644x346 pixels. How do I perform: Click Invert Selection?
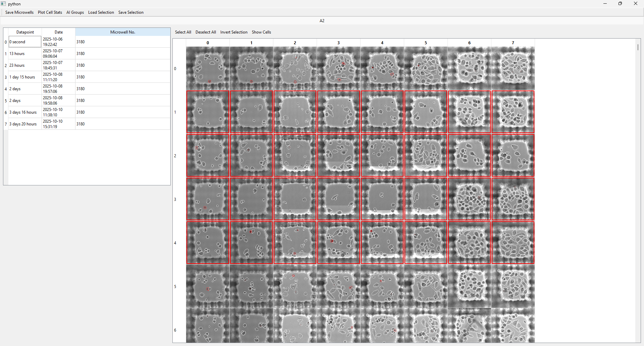click(x=234, y=32)
